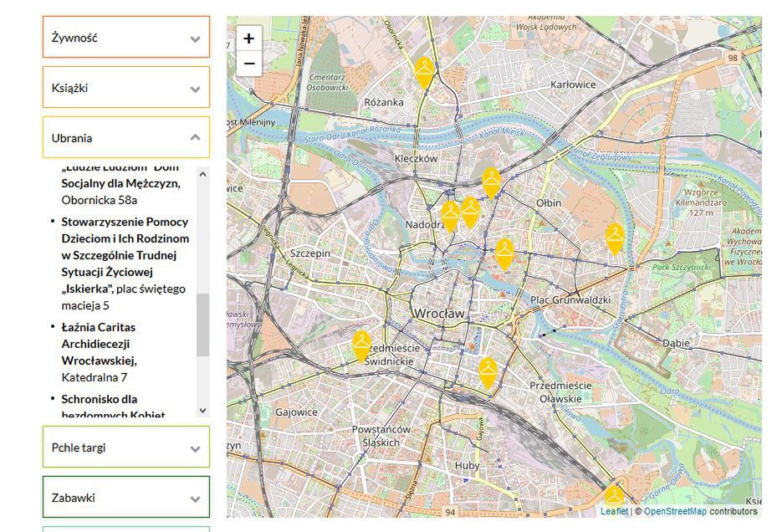772x532 pixels.
Task: Select the marker above Przedmieście Oławskie
Action: click(488, 371)
